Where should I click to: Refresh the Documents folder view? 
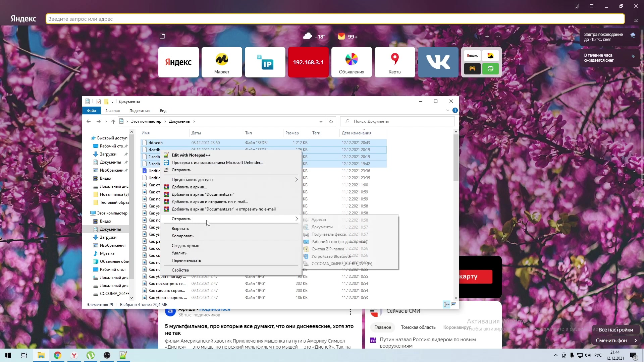click(x=331, y=121)
